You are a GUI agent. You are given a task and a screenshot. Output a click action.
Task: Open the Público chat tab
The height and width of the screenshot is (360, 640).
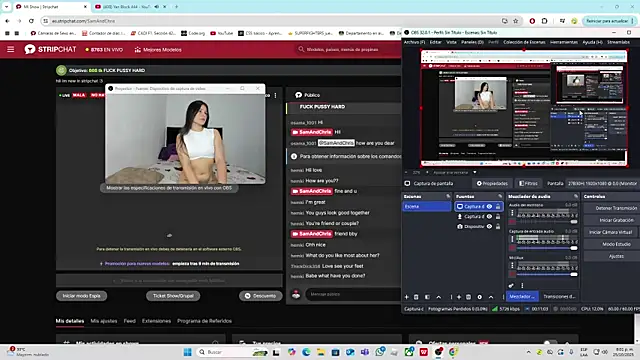tap(308, 95)
